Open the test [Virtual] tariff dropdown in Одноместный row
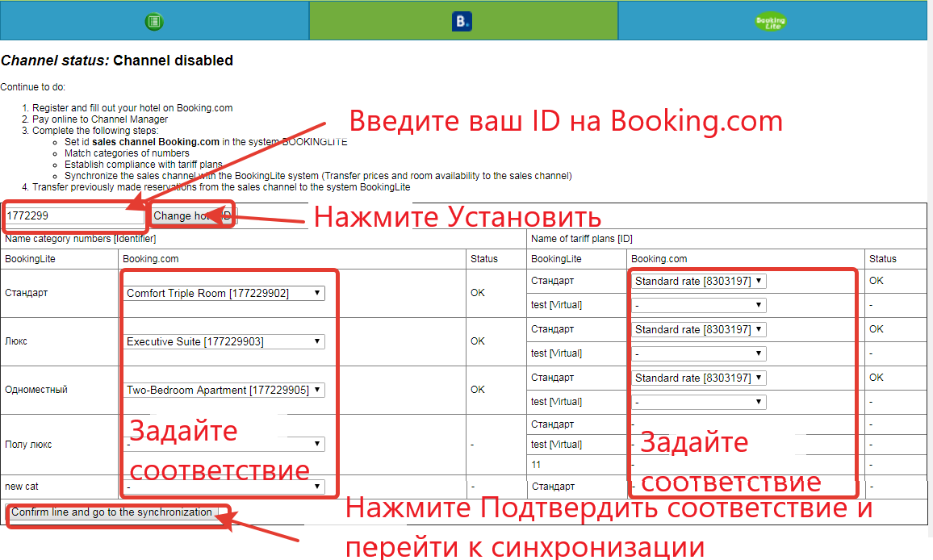 point(699,403)
